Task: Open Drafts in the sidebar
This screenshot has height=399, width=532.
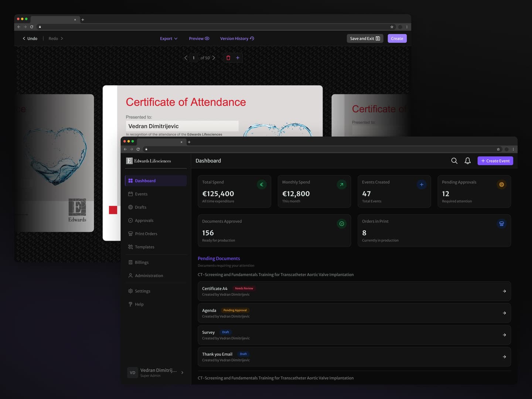Action: coord(156,207)
